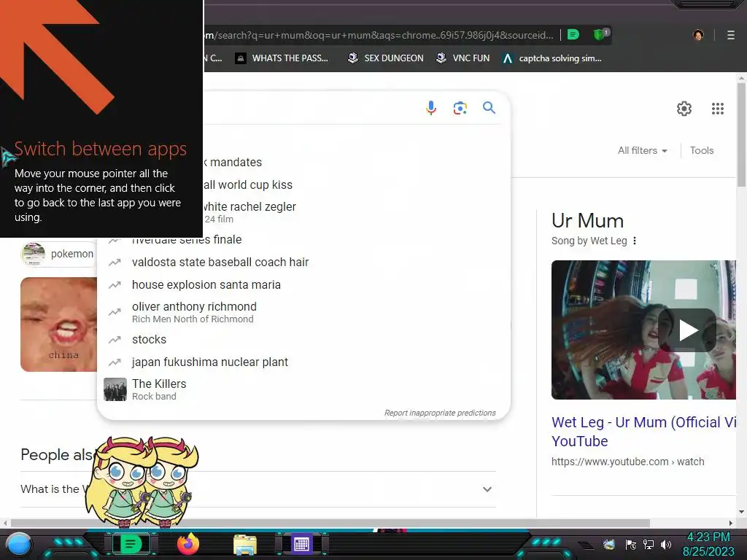Open the Google apps grid
Screen dimensions: 747x560
[718, 109]
